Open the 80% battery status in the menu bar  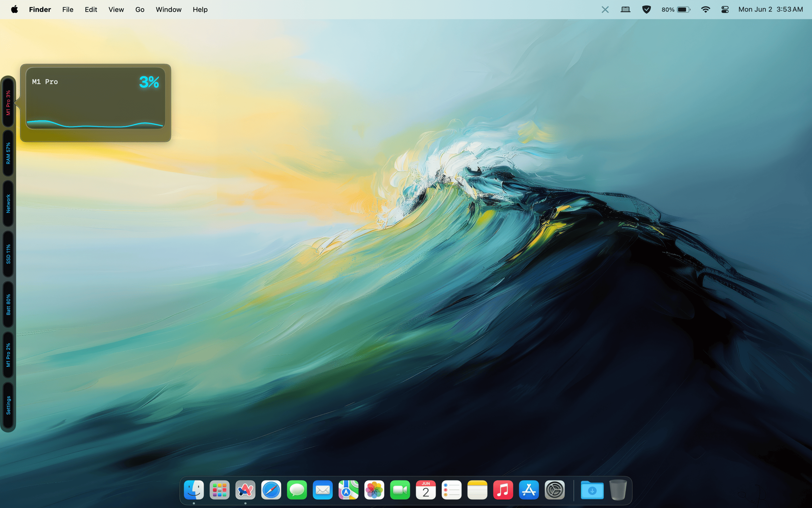676,9
